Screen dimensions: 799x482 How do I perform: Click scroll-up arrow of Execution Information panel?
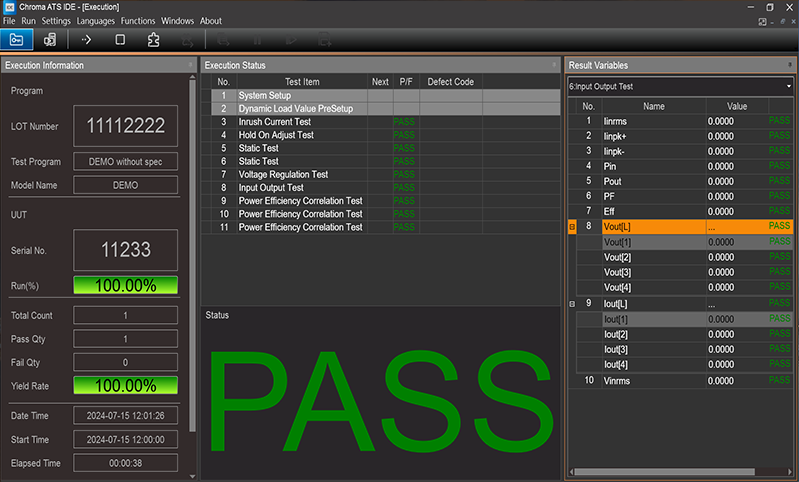[x=193, y=77]
